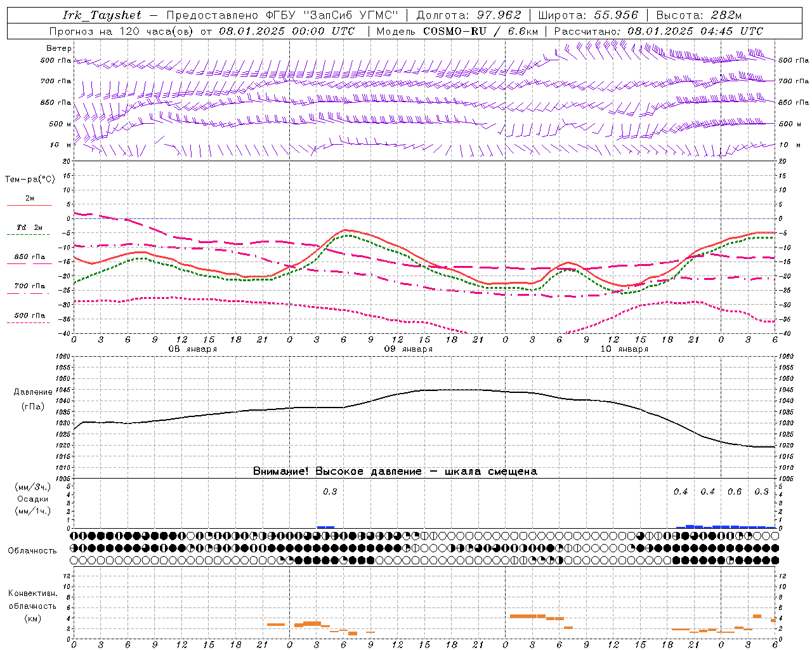The width and height of the screenshot is (812, 650).
Task: Click the 0.6 precipitation amount
Action: point(735,492)
